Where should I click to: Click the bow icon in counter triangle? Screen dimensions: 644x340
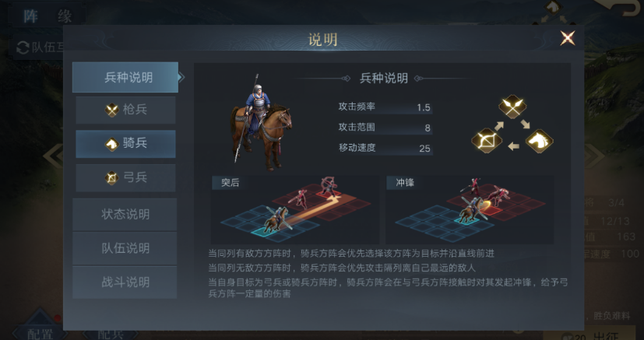pyautogui.click(x=486, y=141)
